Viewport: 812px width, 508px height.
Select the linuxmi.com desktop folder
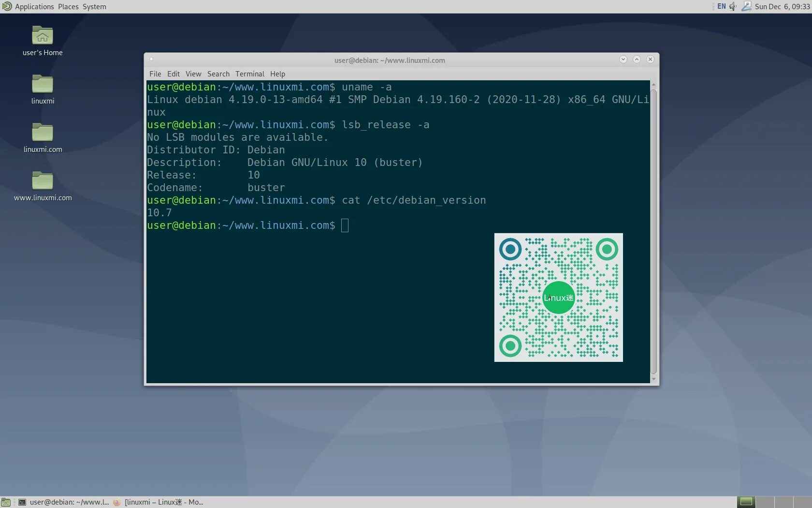click(43, 132)
